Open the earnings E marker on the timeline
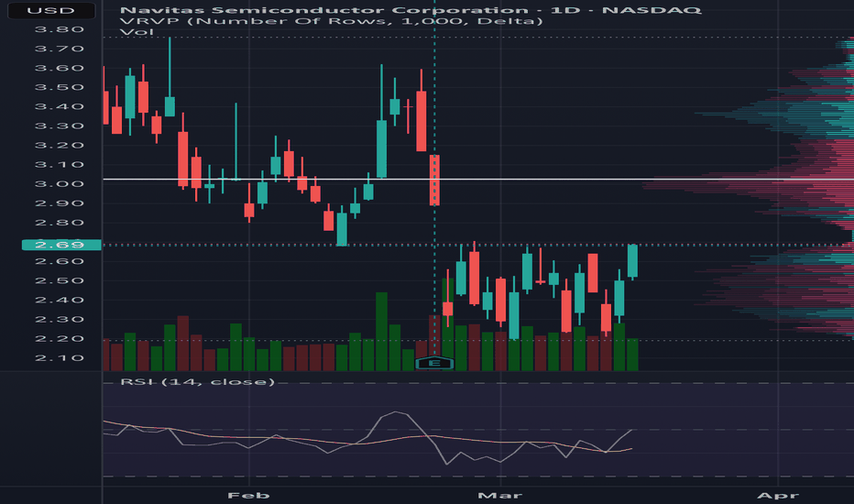 pos(434,363)
